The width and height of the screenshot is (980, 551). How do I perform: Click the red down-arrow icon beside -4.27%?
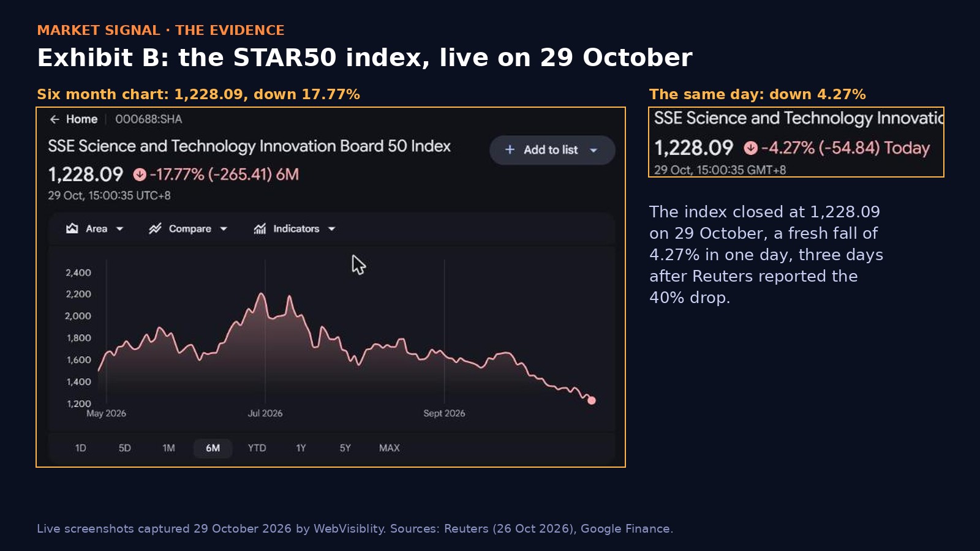tap(750, 148)
